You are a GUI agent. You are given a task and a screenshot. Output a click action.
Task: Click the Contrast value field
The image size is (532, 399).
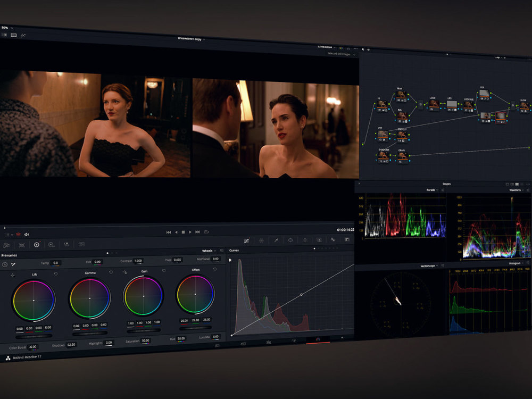138,261
